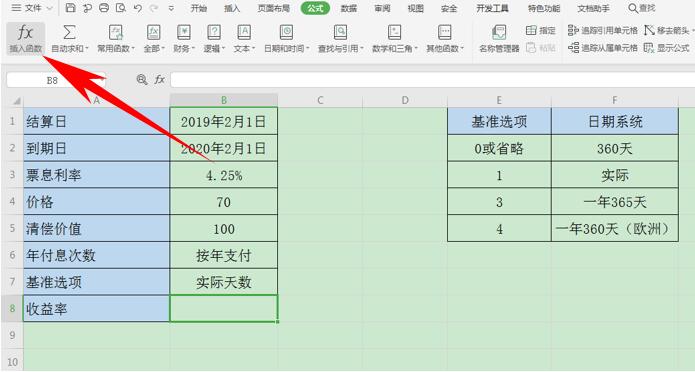Select cell B4 with value 70
This screenshot has height=372, width=695.
(224, 202)
